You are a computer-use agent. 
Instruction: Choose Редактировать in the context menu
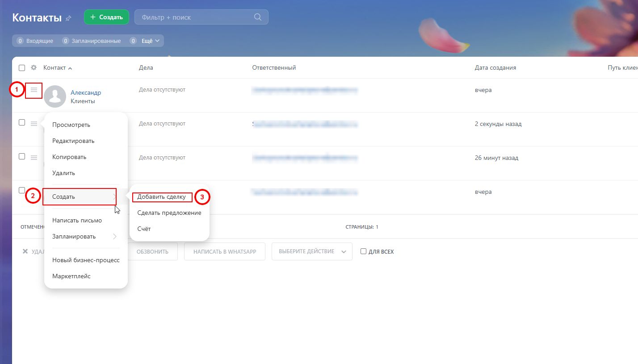click(x=73, y=141)
